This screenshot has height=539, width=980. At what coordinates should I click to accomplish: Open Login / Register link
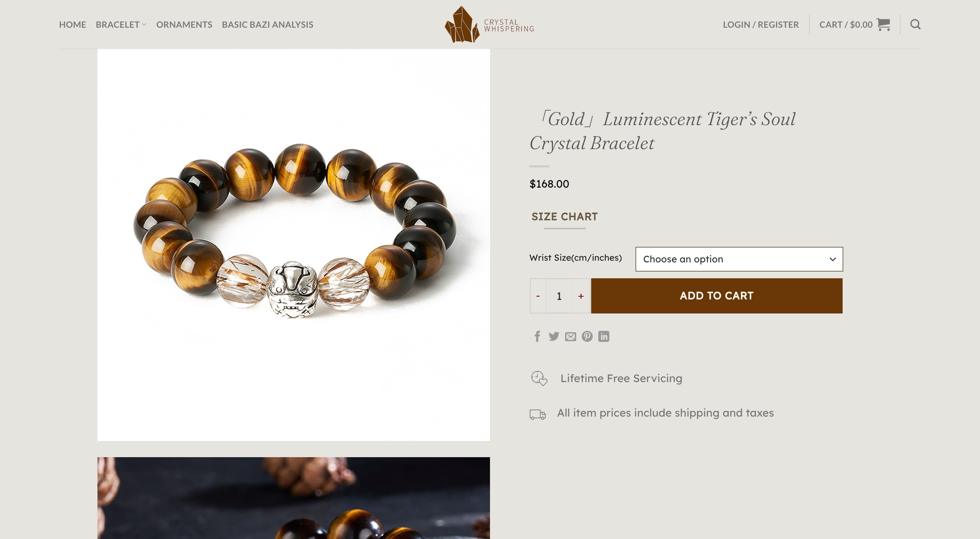[760, 24]
